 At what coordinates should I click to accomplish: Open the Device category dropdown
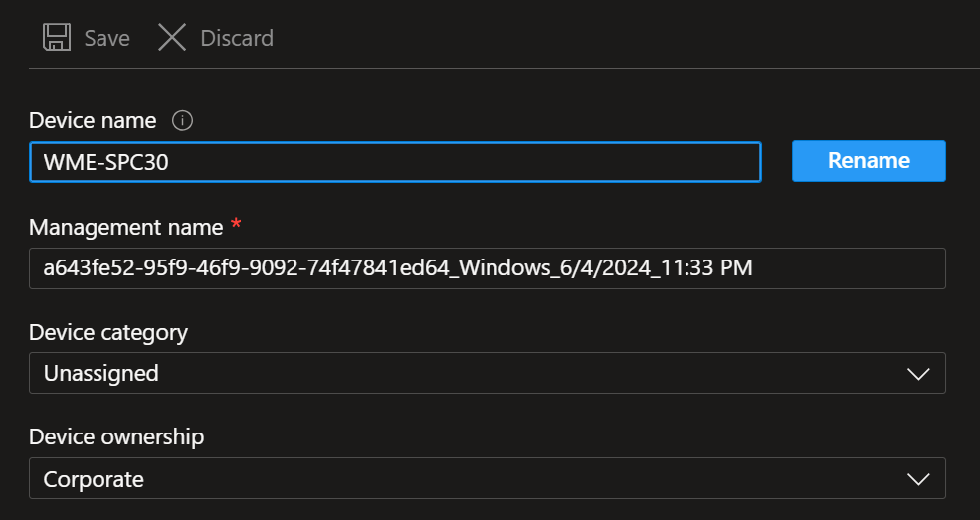coord(487,374)
